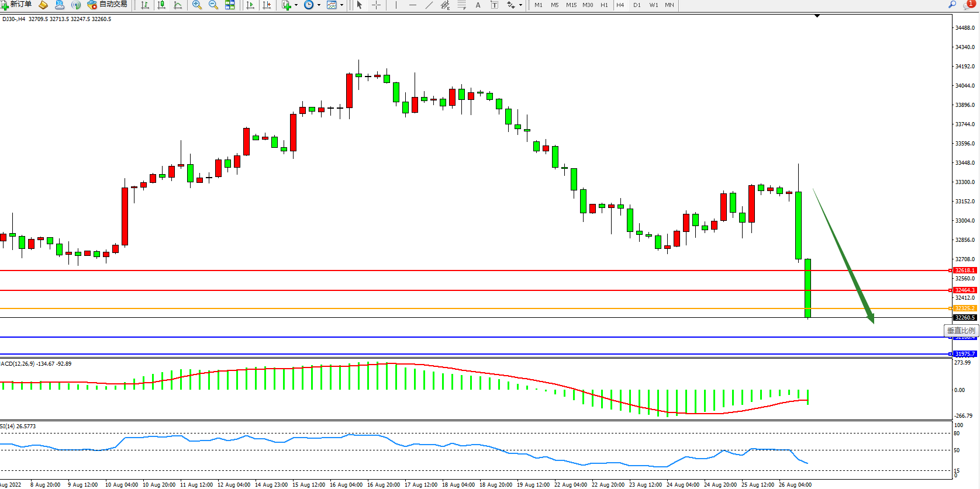The height and width of the screenshot is (489, 980).
Task: Switch to D1 timeframe
Action: tap(637, 5)
